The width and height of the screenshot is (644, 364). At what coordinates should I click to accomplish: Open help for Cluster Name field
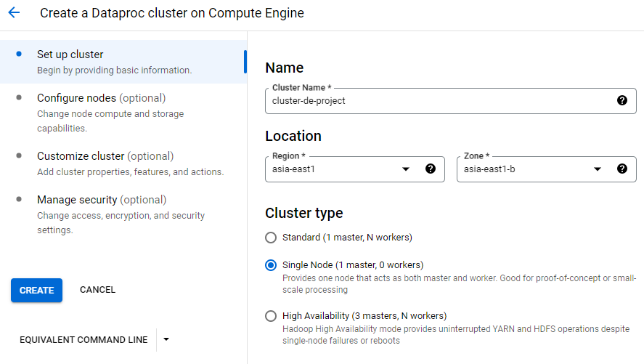(x=621, y=100)
